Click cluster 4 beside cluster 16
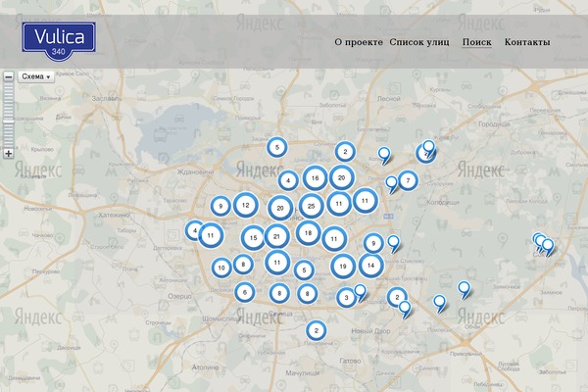Viewport: 588px width, 392px height. pos(288,180)
